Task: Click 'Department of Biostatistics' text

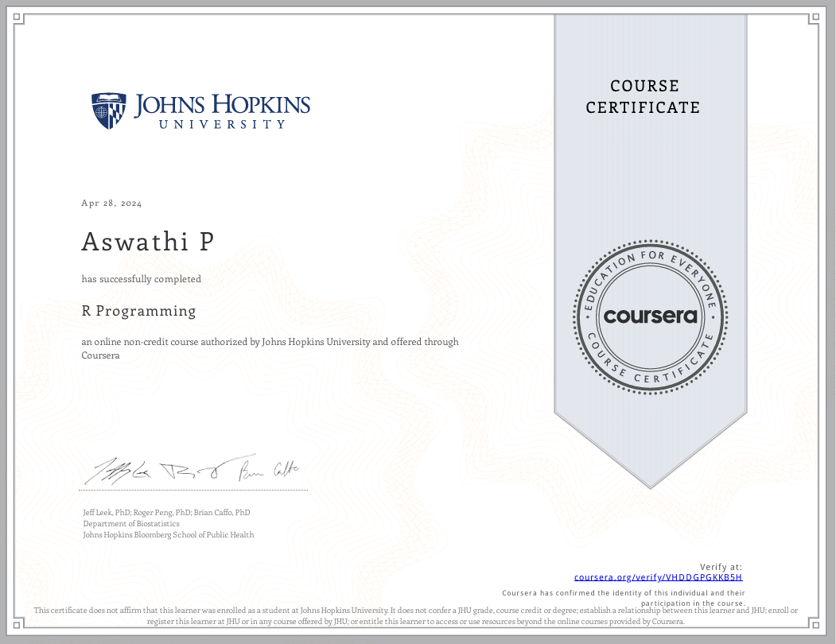Action: point(131,523)
